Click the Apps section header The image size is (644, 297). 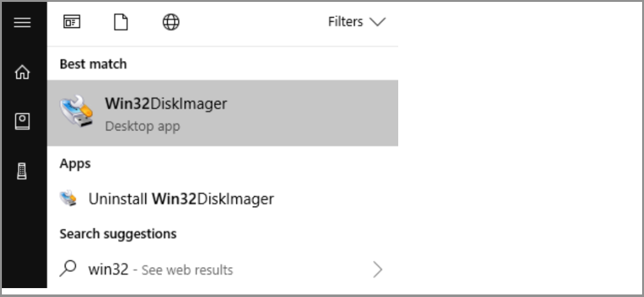[75, 163]
